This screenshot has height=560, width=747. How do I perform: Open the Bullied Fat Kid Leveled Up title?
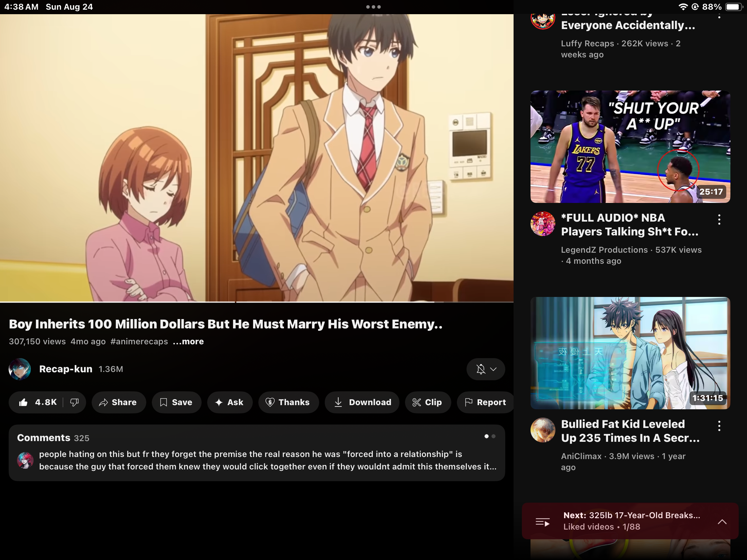(x=630, y=431)
